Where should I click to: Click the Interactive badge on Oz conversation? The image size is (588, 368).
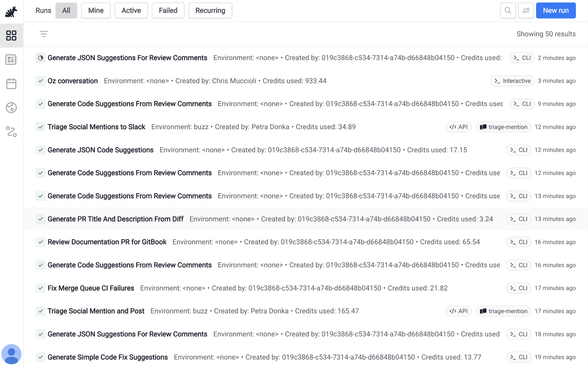[512, 81]
